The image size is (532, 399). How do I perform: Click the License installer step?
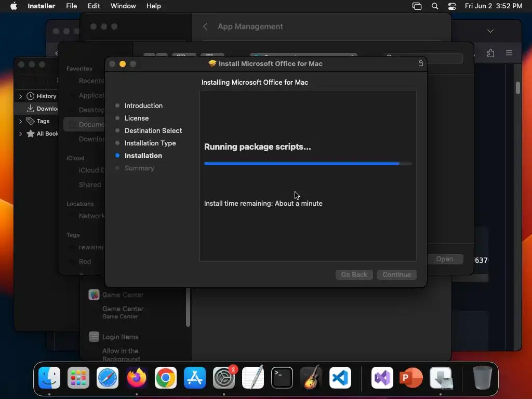[x=137, y=118]
